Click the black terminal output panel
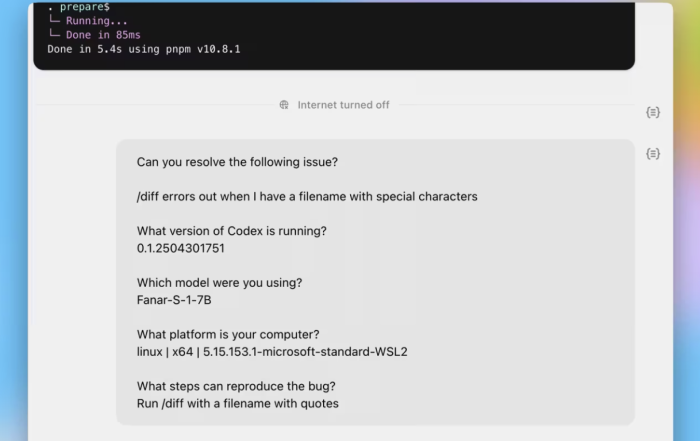Image resolution: width=700 pixels, height=441 pixels. (334, 36)
